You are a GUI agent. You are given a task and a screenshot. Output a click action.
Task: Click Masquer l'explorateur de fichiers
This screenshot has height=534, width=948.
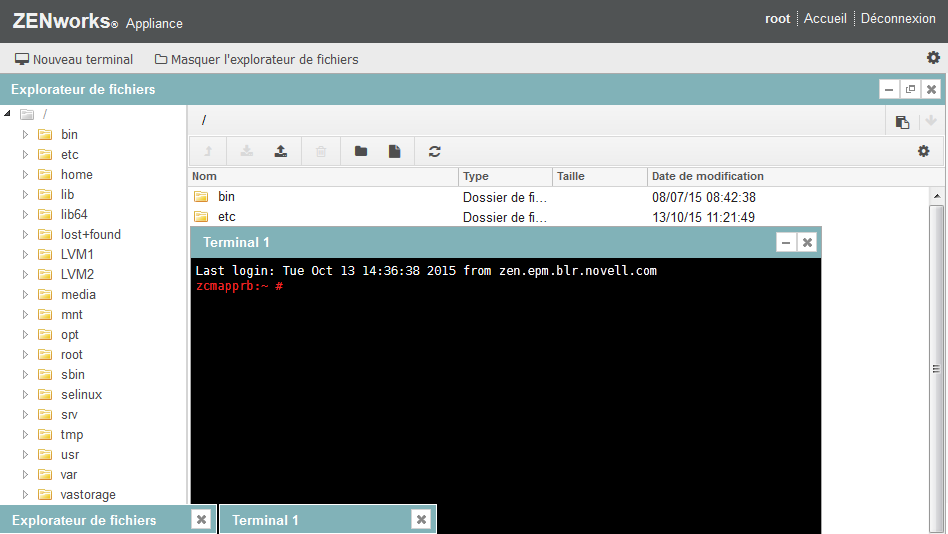point(256,59)
